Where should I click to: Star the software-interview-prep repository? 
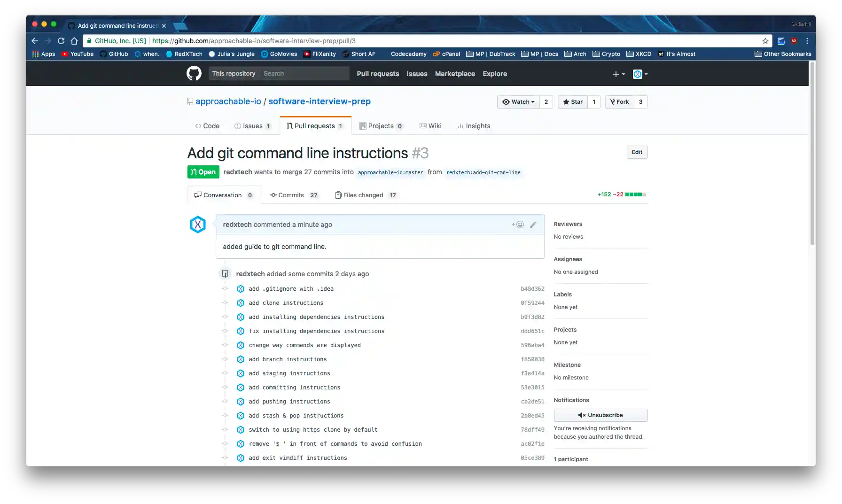pyautogui.click(x=573, y=102)
